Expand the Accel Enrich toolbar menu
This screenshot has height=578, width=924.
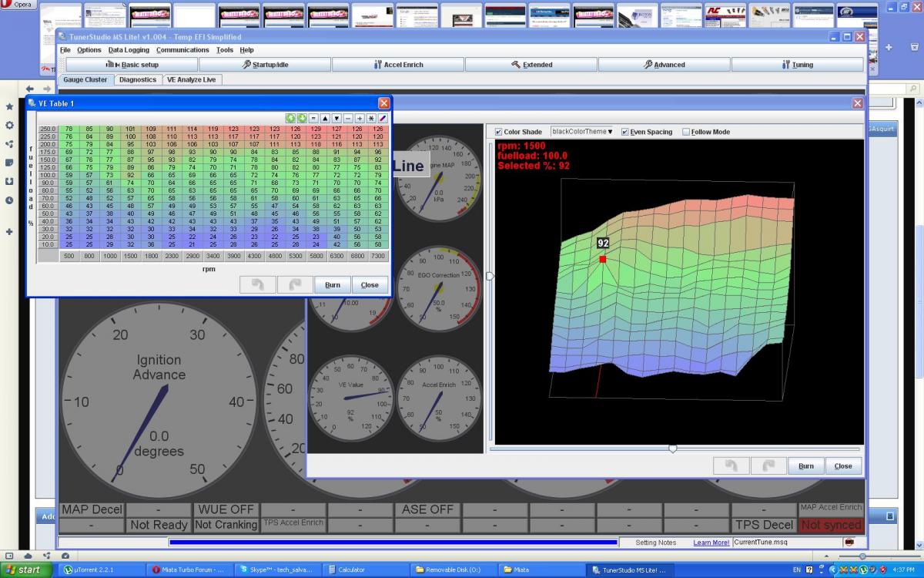(x=398, y=65)
